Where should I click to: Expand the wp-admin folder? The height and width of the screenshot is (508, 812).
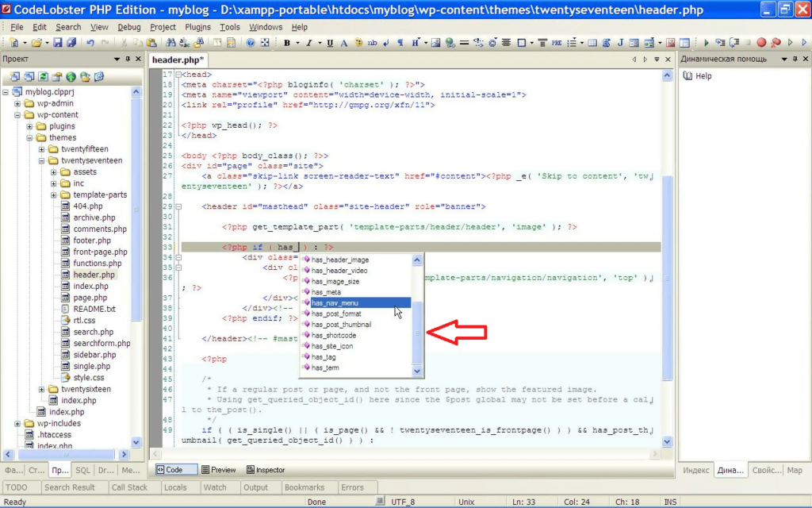[17, 103]
